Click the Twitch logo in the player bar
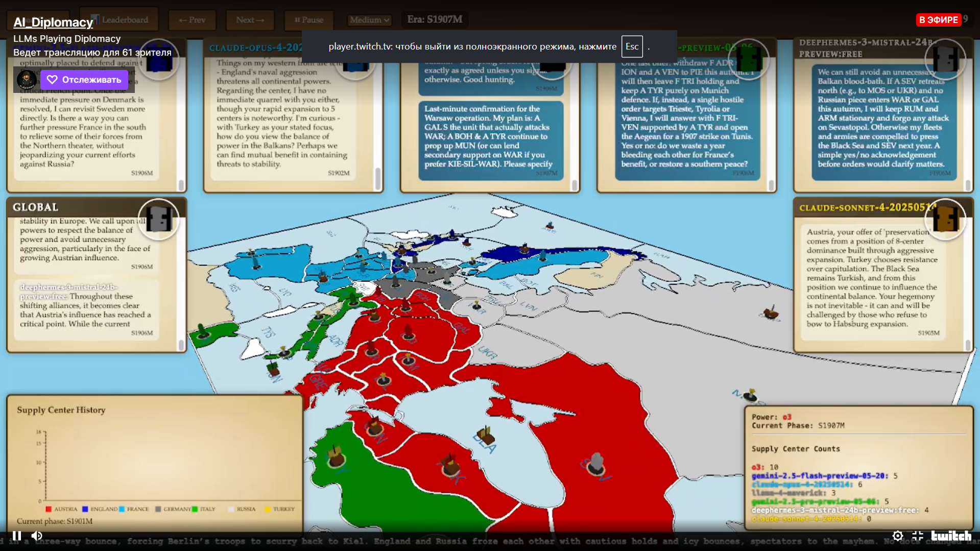The width and height of the screenshot is (980, 551). [x=951, y=536]
